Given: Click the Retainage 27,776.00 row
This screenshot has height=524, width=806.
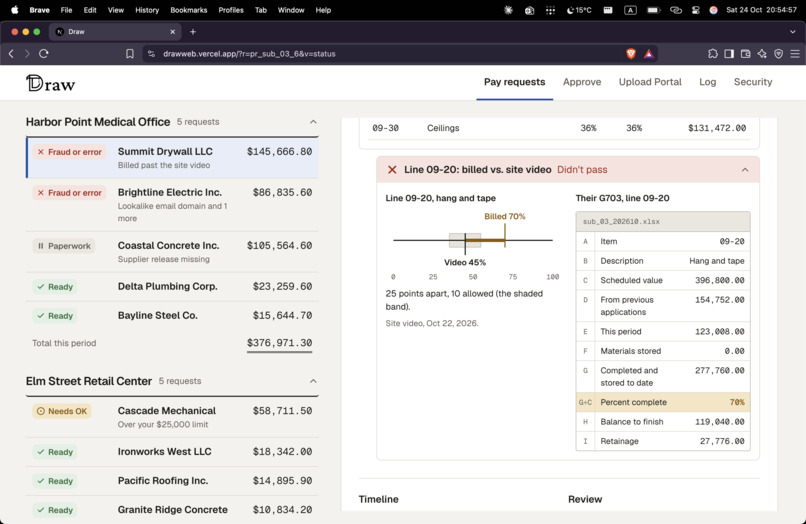Looking at the screenshot, I should point(663,441).
